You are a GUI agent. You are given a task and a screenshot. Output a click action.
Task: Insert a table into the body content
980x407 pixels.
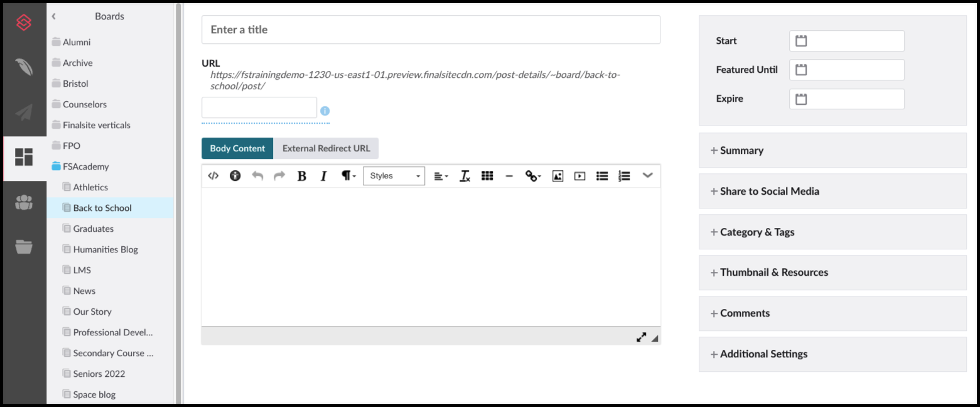click(487, 176)
